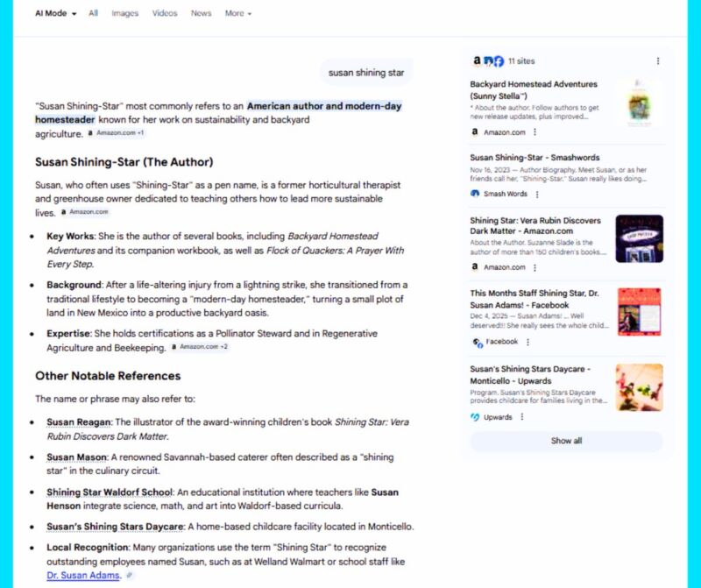This screenshot has height=588, width=701.
Task: Click the three-dot menu beside Smash Words source
Action: [x=537, y=194]
